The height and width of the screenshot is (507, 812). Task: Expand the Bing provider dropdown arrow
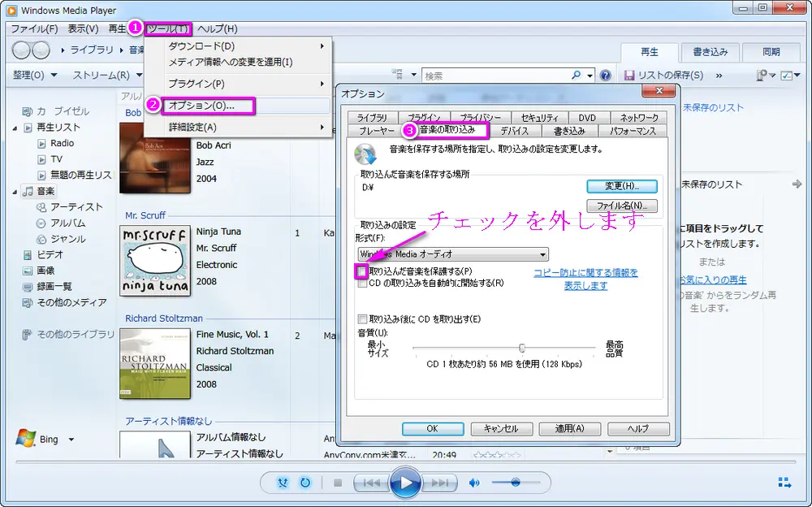coord(71,440)
